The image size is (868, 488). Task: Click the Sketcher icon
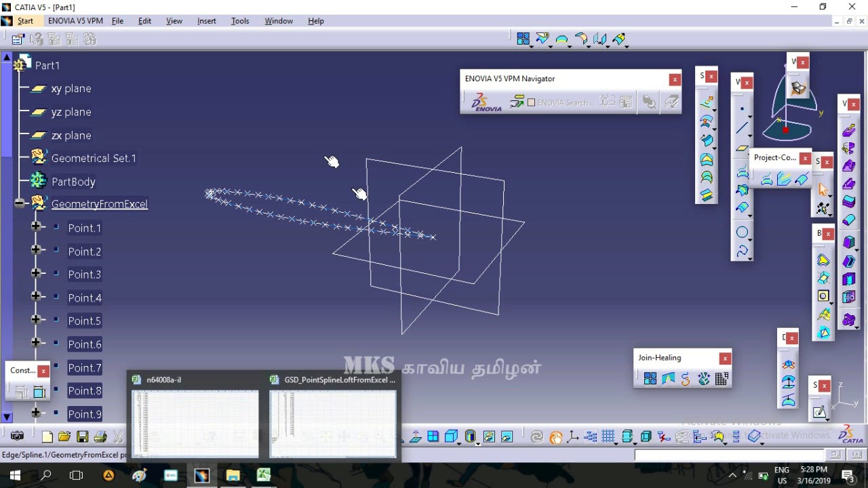click(x=820, y=411)
